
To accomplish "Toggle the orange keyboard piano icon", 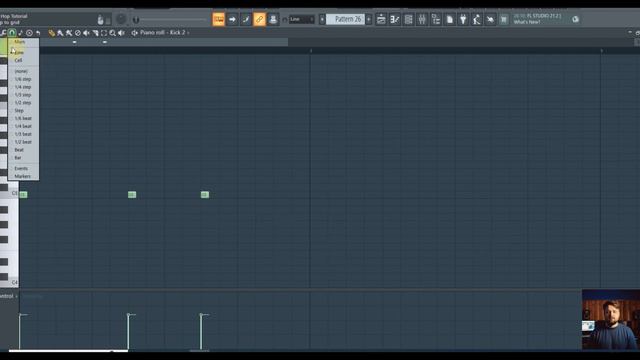I will coord(218,19).
